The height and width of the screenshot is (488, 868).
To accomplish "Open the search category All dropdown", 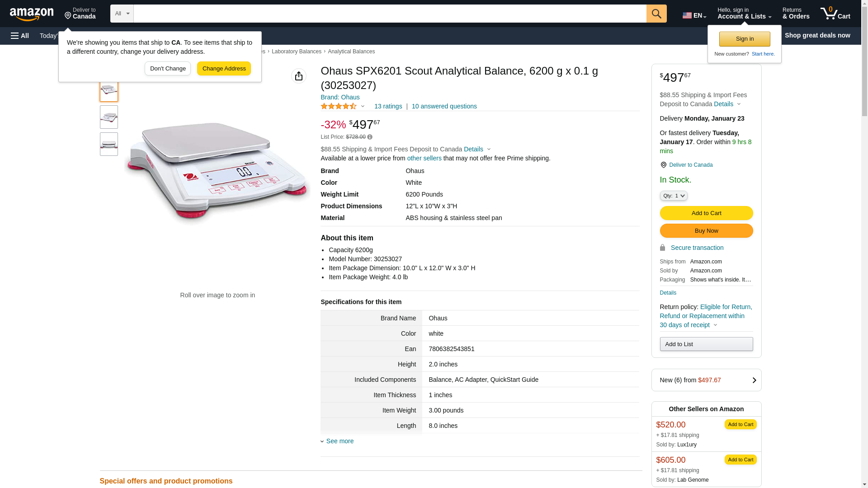I will pyautogui.click(x=122, y=14).
